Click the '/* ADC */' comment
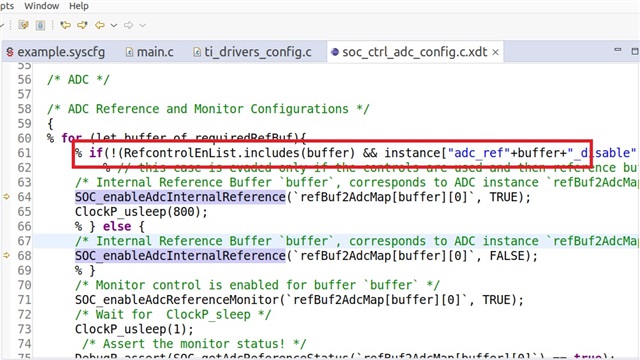 (78, 80)
